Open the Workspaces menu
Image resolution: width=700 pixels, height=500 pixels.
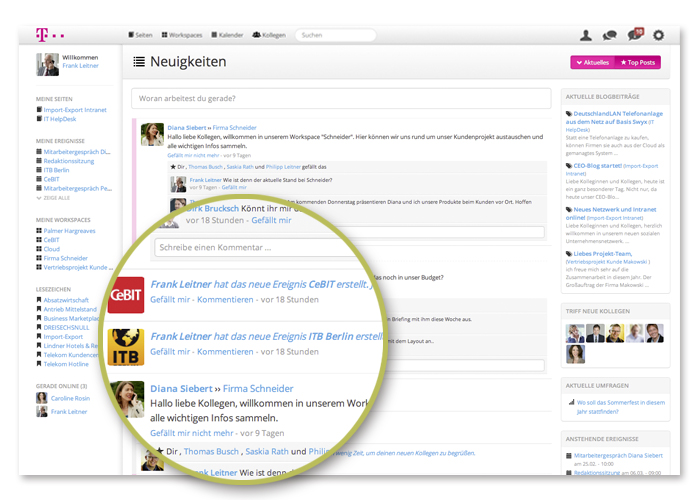coord(182,35)
